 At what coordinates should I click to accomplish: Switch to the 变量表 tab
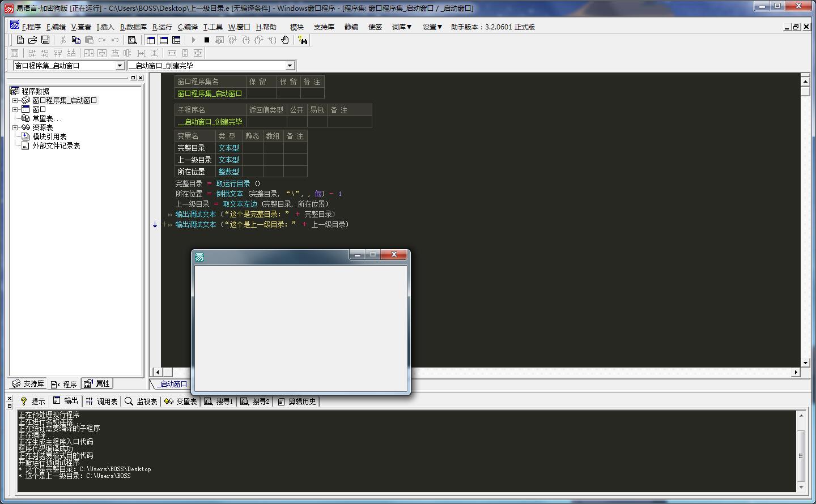pyautogui.click(x=181, y=401)
